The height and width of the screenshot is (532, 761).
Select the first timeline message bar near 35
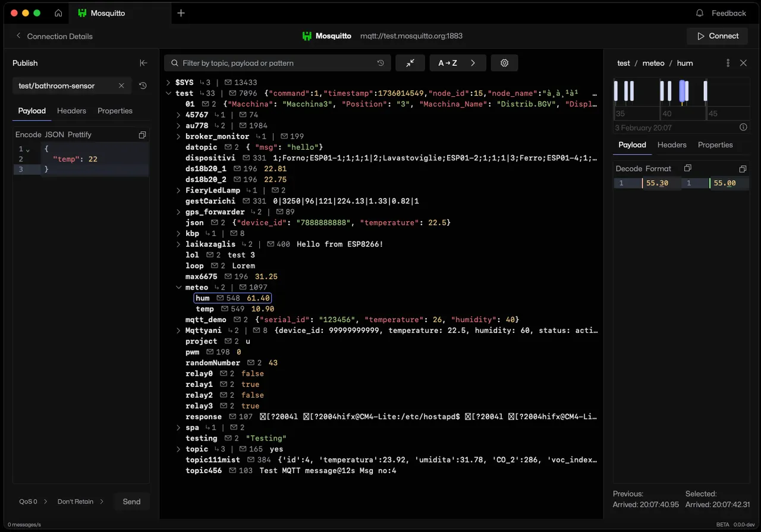click(x=616, y=91)
